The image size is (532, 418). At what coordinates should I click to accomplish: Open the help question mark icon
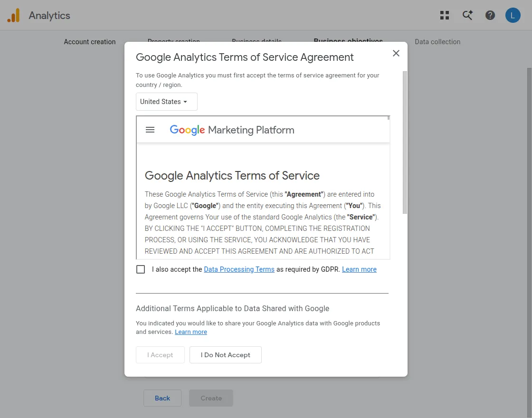(x=490, y=15)
